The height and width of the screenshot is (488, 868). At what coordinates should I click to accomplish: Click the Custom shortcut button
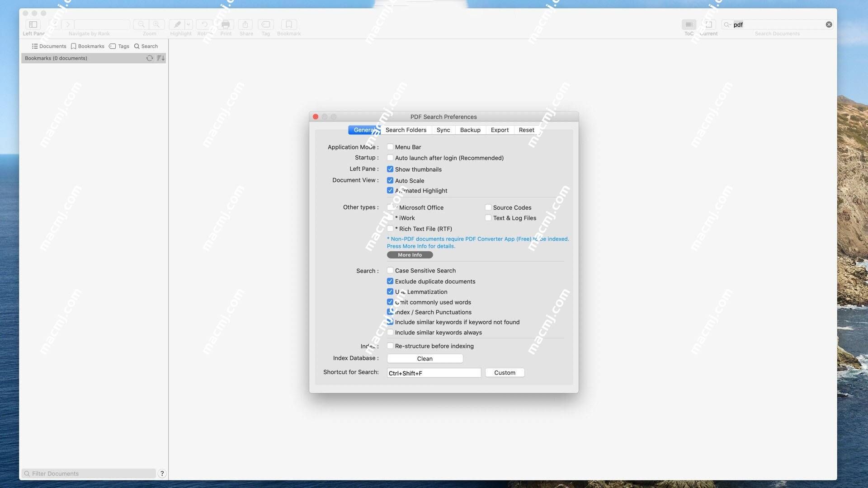[504, 372]
